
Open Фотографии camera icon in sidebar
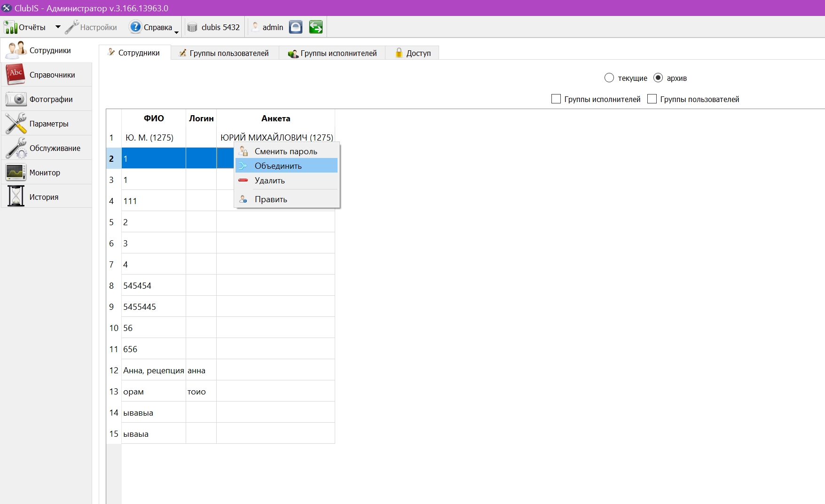click(x=16, y=99)
